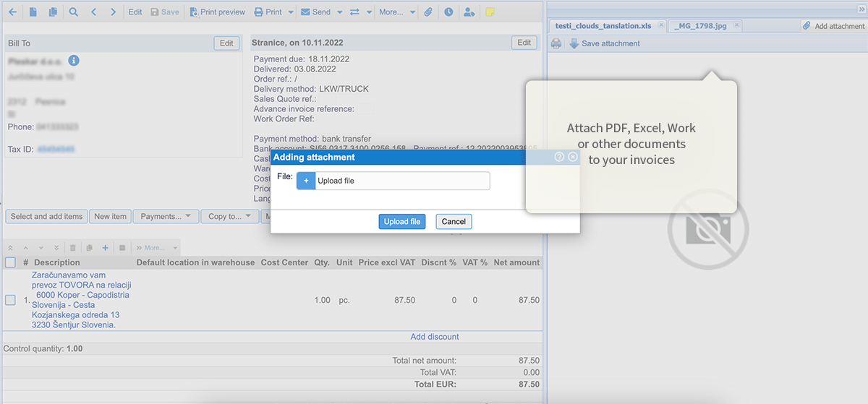This screenshot has width=868, height=404.
Task: Edit the Stranice invoice details section
Action: (524, 43)
